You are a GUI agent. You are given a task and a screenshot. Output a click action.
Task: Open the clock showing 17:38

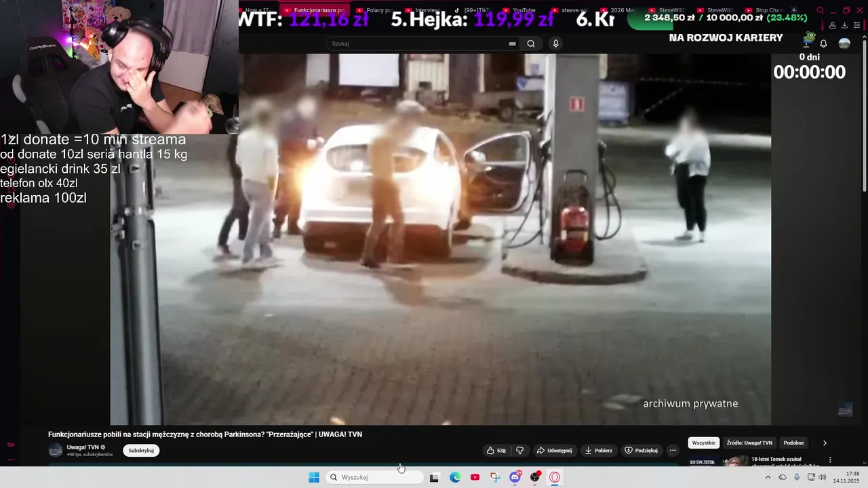pyautogui.click(x=846, y=477)
